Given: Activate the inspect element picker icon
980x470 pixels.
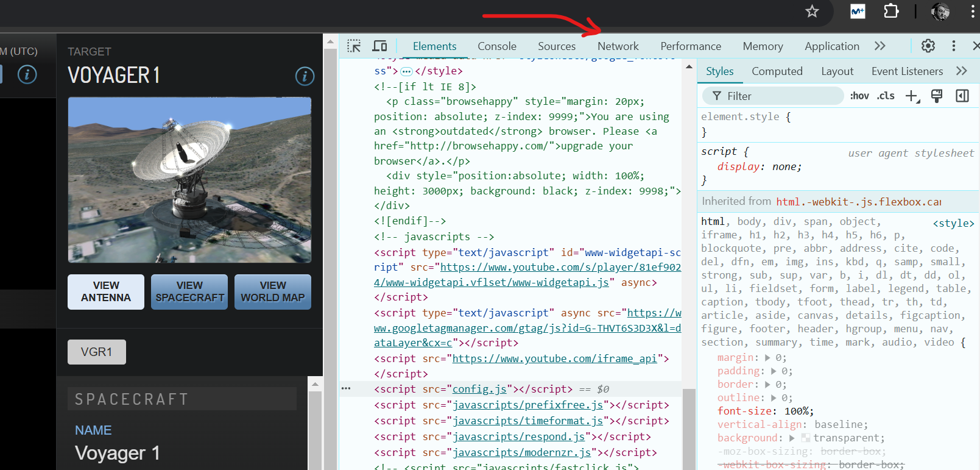Looking at the screenshot, I should click(x=354, y=46).
